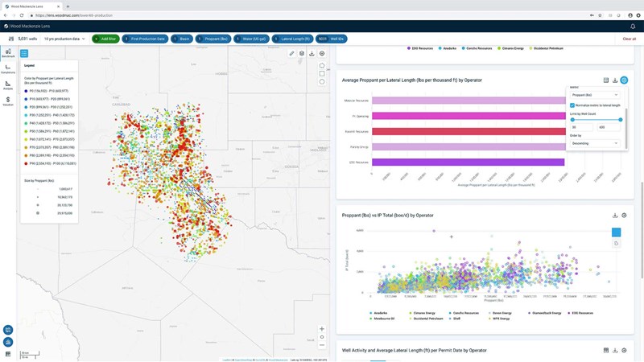Toggle the map legend panel button

coord(24,54)
